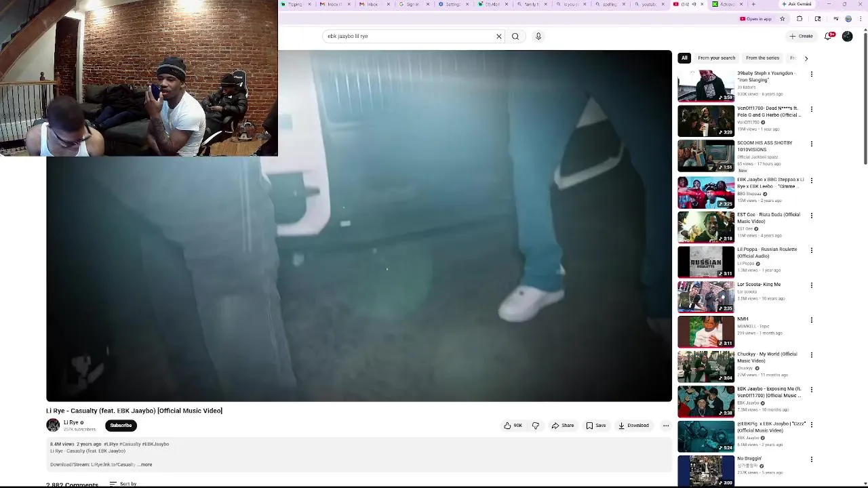
Task: Open options for Chuckyy My World
Action: (x=811, y=355)
